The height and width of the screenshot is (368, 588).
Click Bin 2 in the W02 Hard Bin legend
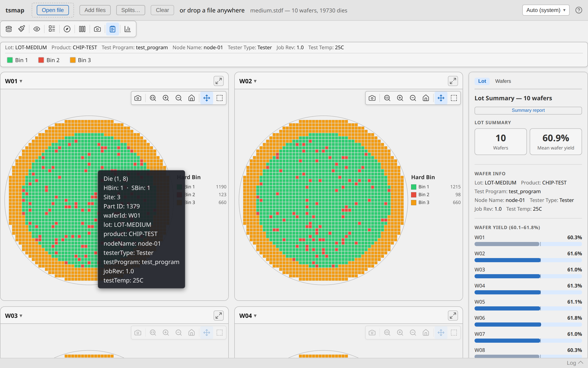tap(436, 195)
